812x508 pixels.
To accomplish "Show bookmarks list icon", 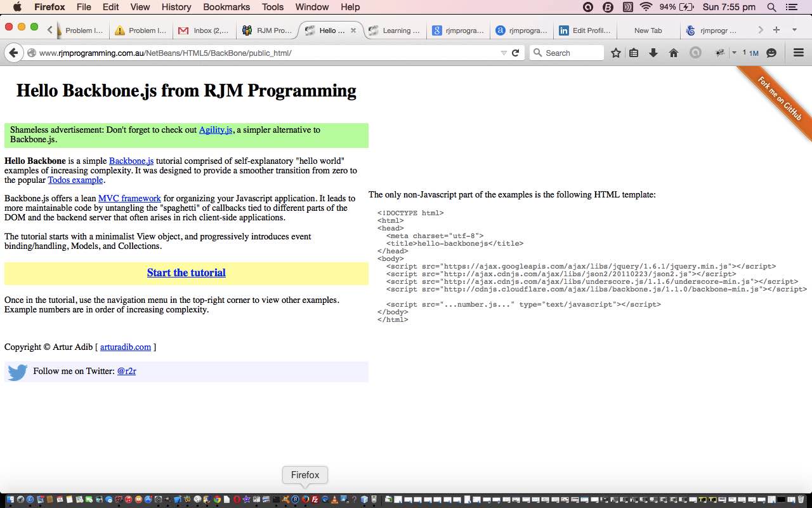I will (634, 53).
